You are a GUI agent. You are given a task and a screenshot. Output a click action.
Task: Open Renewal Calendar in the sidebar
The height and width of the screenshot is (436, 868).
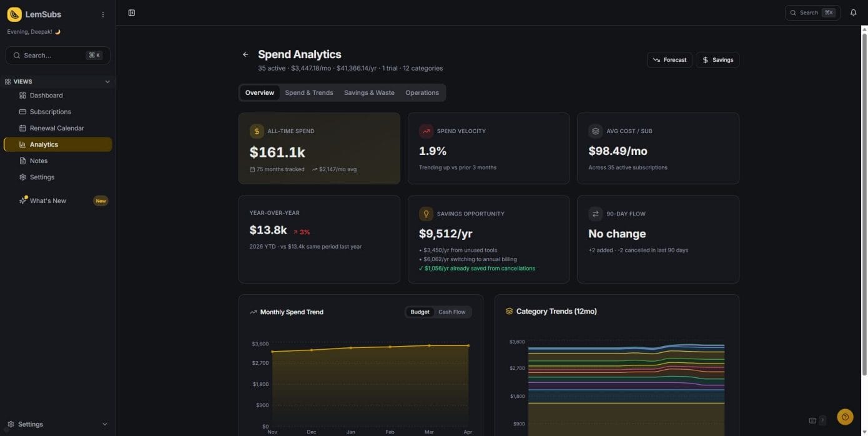57,128
